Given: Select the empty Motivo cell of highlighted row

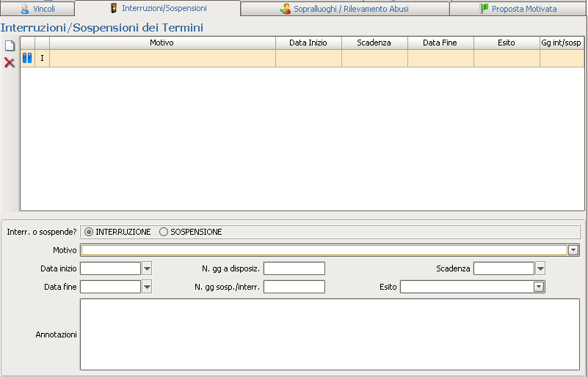Looking at the screenshot, I should (162, 58).
